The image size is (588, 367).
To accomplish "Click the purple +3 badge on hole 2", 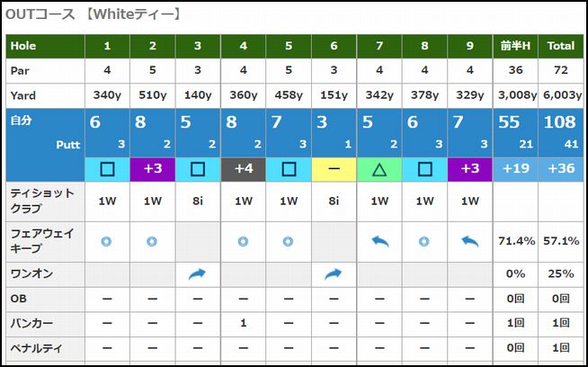I will (x=153, y=167).
